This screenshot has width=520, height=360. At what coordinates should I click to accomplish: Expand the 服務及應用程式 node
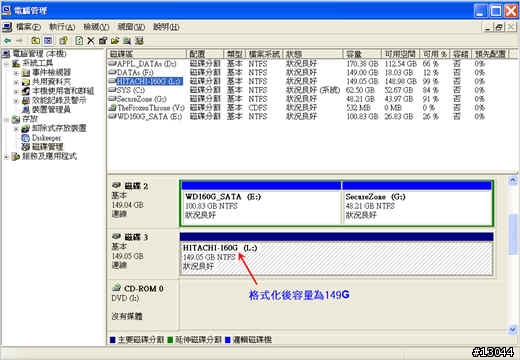click(x=6, y=156)
